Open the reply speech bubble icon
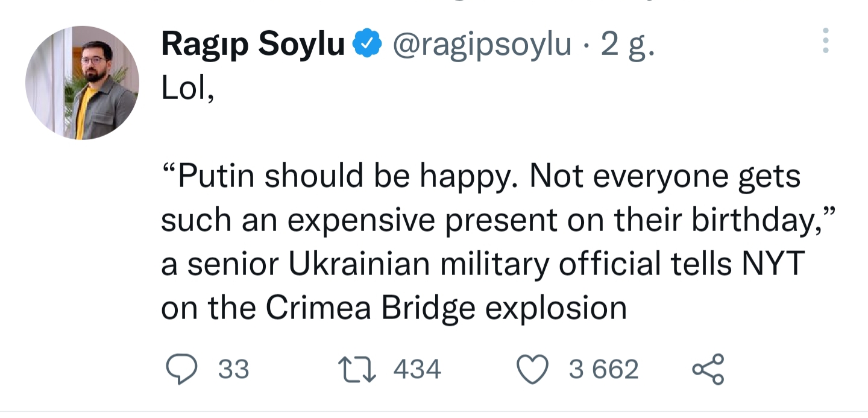Image resolution: width=868 pixels, height=418 pixels. (x=181, y=369)
